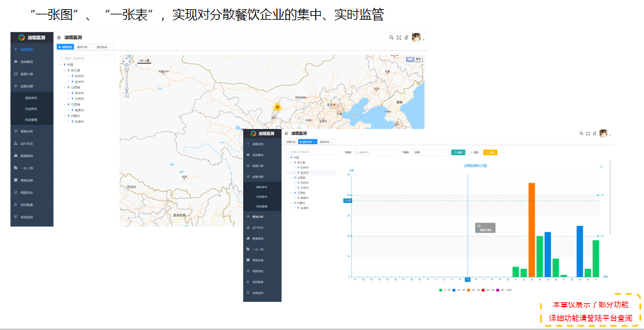
Task: Click the font size icon in chart window header
Action: [x=593, y=133]
